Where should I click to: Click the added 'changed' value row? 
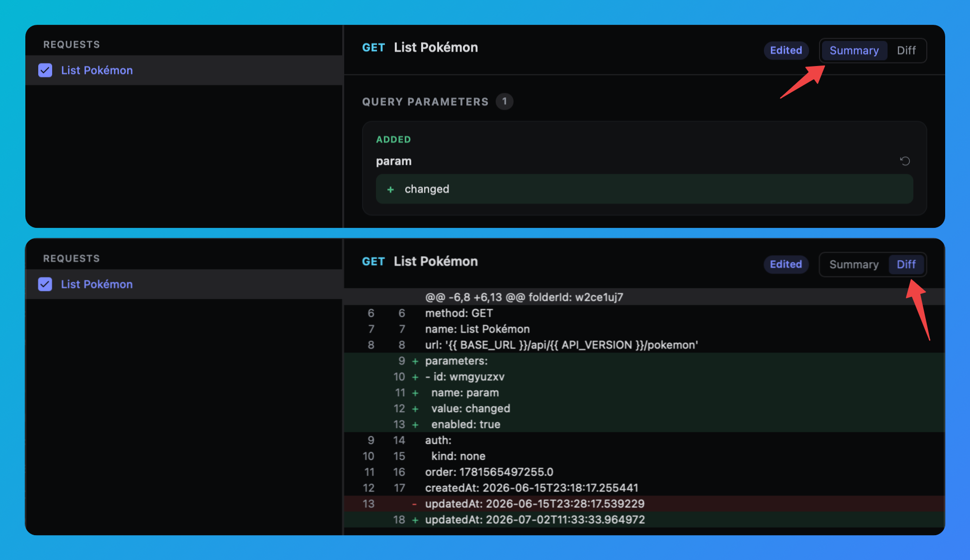pos(644,189)
